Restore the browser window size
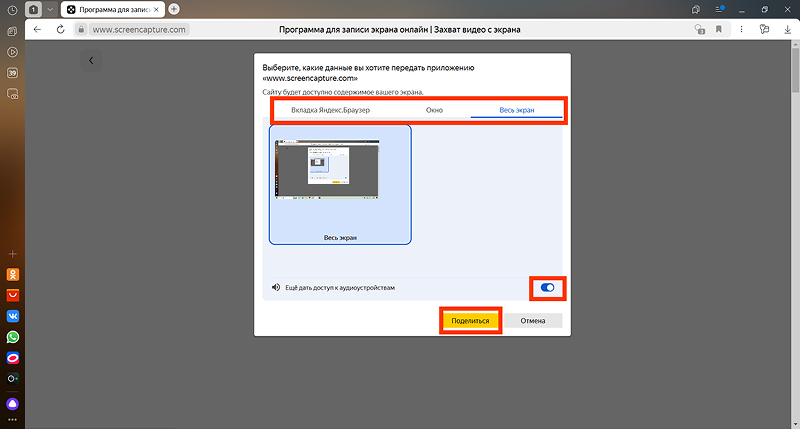The image size is (800, 429). (765, 10)
